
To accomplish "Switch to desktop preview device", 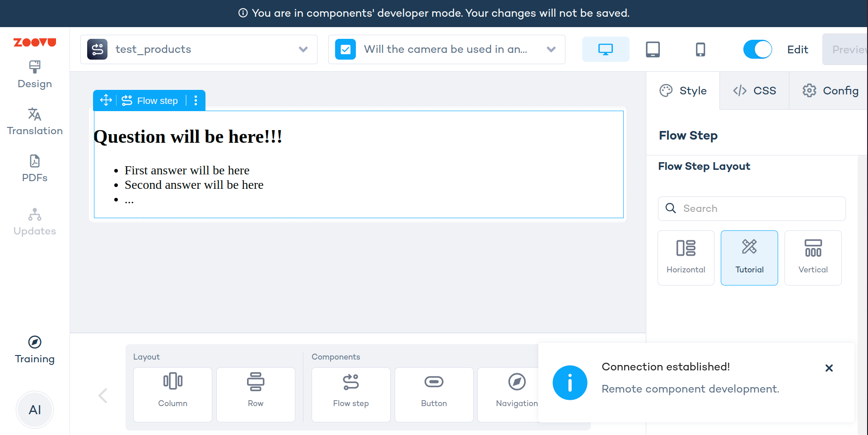I will [605, 49].
